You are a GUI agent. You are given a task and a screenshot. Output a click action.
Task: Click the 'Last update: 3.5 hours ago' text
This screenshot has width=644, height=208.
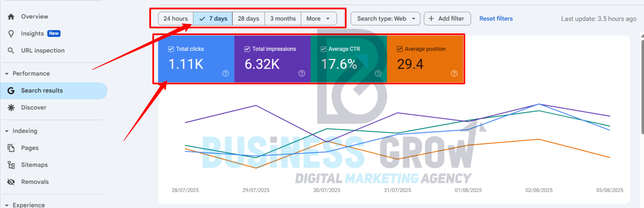(x=599, y=19)
